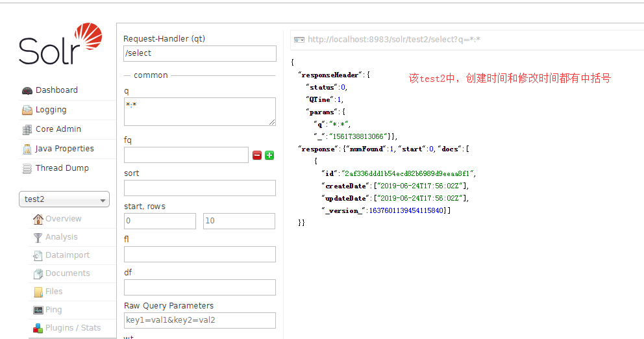The image size is (644, 339).
Task: Click the Raw Query Parameters field
Action: (200, 321)
